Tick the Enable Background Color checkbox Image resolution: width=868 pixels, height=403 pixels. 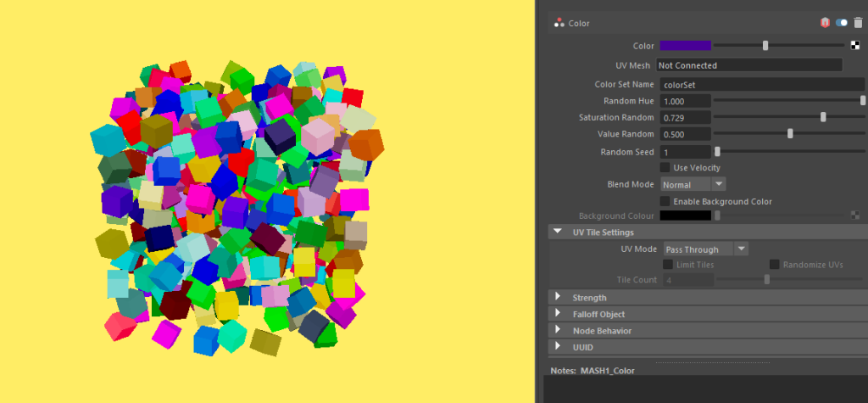tap(665, 202)
